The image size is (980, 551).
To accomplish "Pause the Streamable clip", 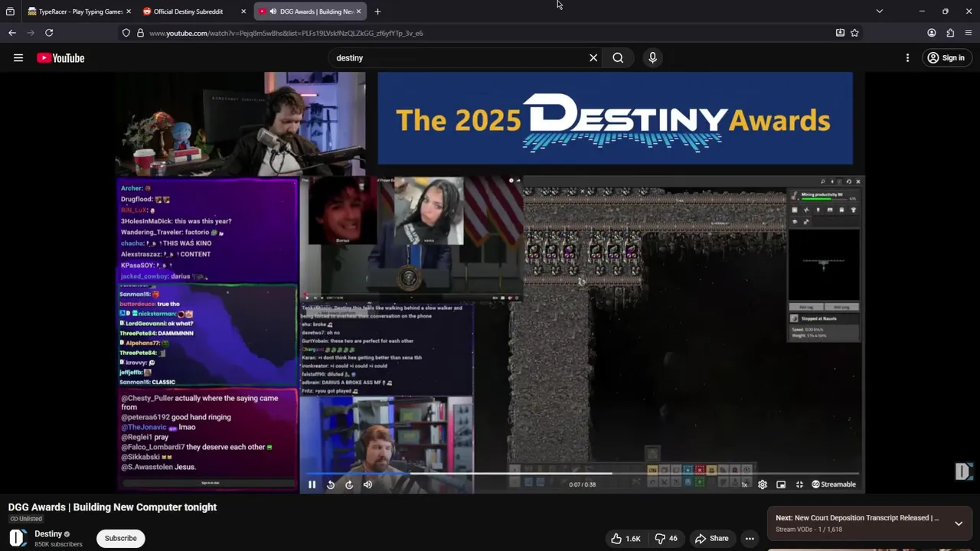I will (312, 484).
